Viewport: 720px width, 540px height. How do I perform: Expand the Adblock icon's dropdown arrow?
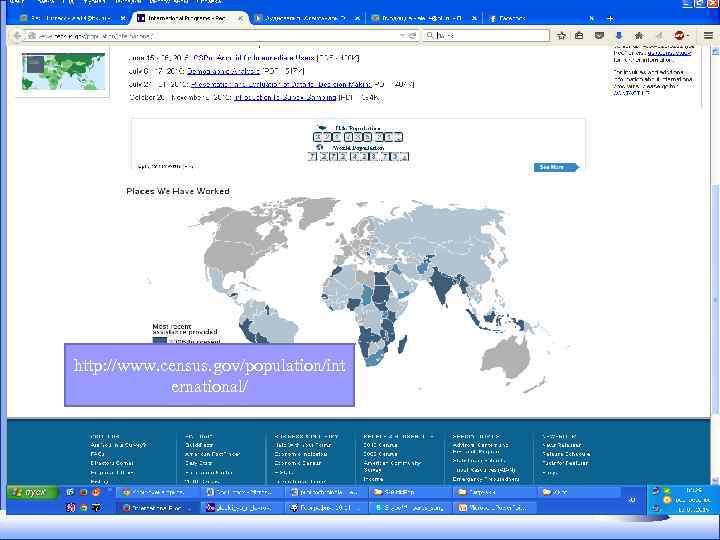(687, 36)
